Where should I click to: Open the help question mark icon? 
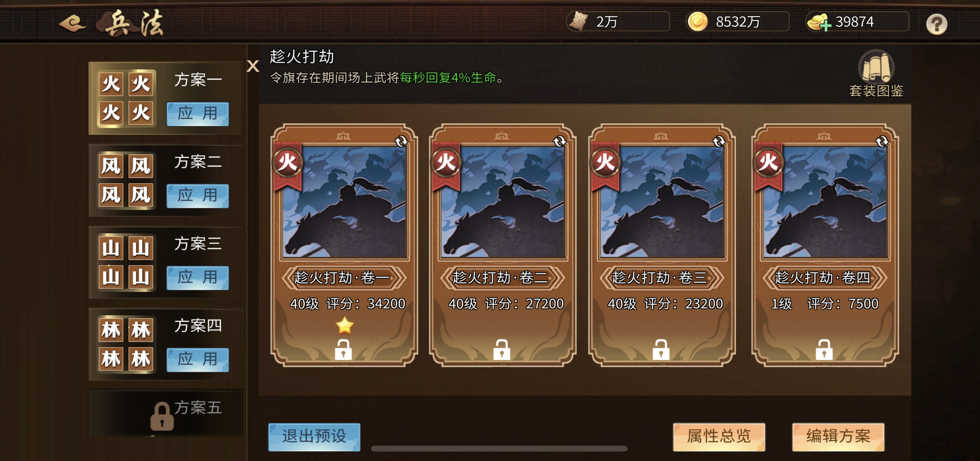point(937,24)
